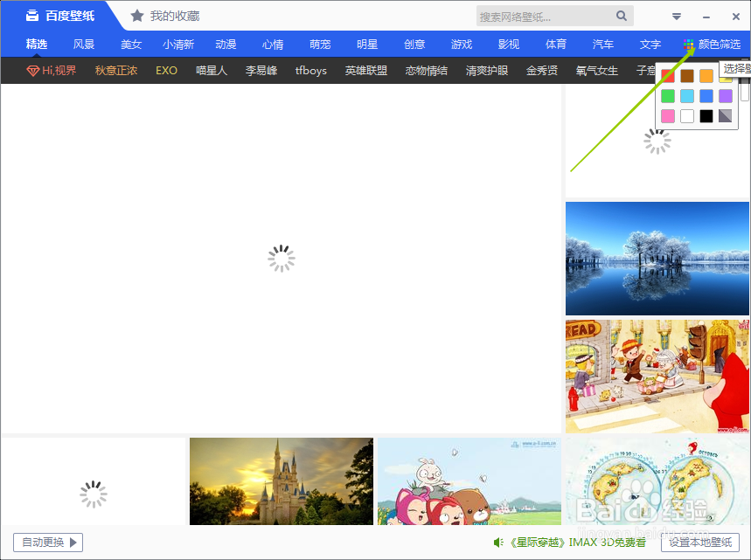Open the 《星际穿越》IMAX 3D免费看 link
The width and height of the screenshot is (751, 560).
(x=575, y=543)
